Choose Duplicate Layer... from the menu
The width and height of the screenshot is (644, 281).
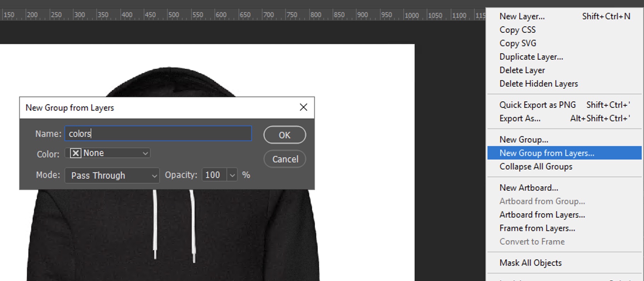tap(531, 57)
